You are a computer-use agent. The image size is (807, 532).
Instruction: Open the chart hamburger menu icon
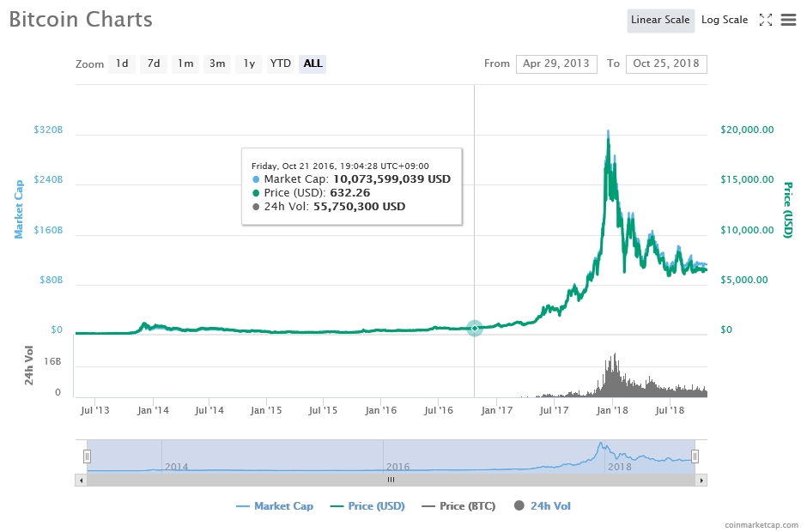pyautogui.click(x=788, y=21)
